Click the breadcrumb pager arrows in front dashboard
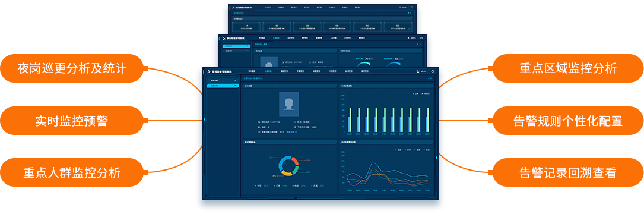The image size is (644, 214). tap(430, 78)
